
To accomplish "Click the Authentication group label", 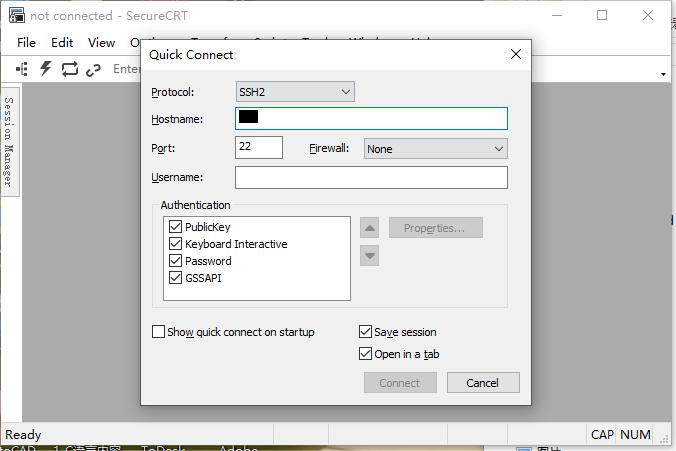I will [x=195, y=205].
